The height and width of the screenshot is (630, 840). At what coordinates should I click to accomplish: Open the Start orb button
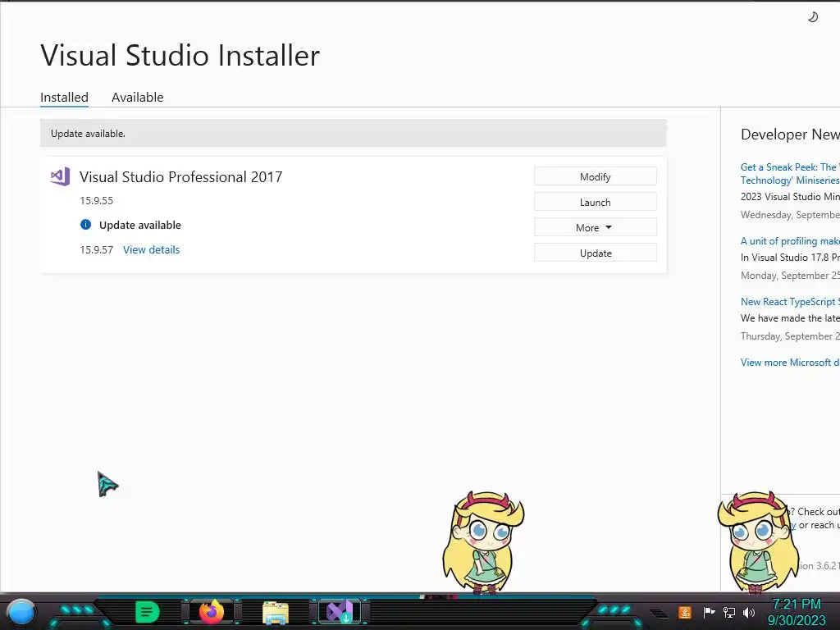point(21,612)
